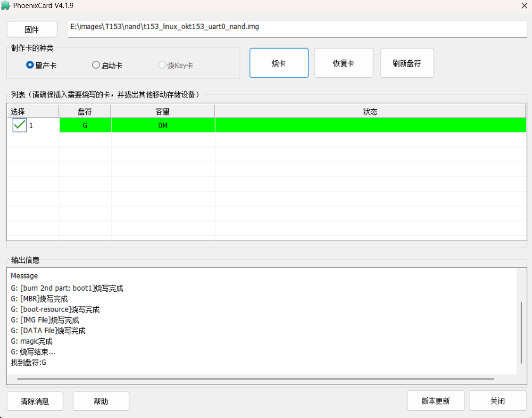
Task: Select the 启动卡 radio option
Action: (x=96, y=66)
